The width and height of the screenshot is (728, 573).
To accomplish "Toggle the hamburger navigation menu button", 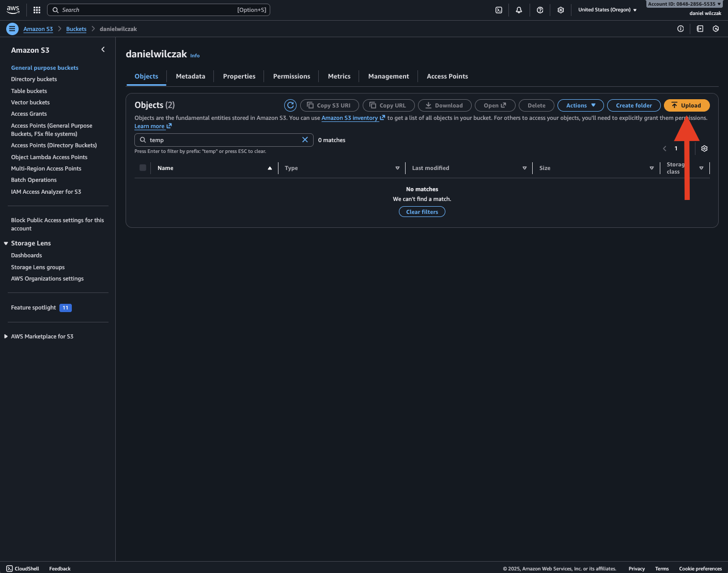I will pyautogui.click(x=12, y=29).
